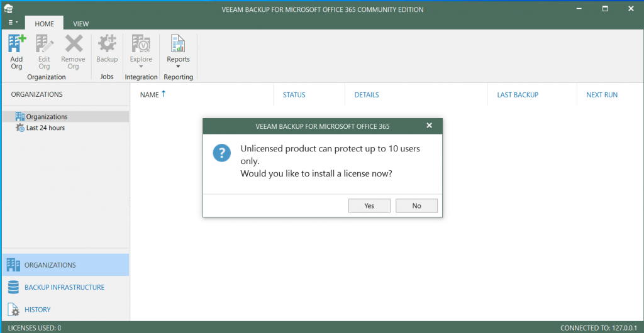The image size is (644, 333).
Task: Open the History view
Action: [37, 310]
